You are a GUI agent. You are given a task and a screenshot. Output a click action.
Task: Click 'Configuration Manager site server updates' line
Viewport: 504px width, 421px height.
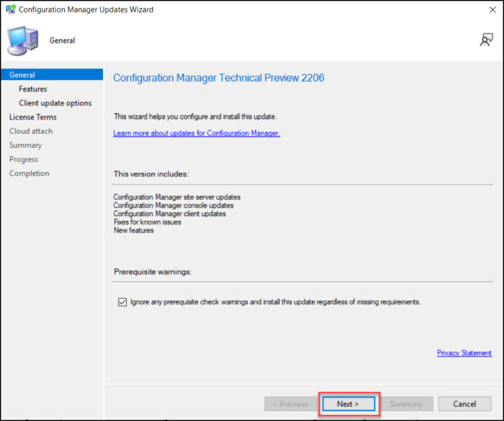(x=177, y=197)
